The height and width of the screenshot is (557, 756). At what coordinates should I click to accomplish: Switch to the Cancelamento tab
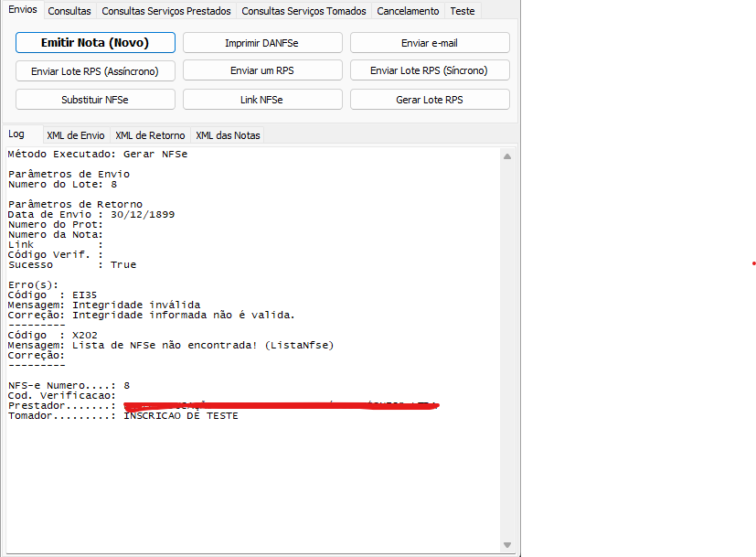(408, 11)
